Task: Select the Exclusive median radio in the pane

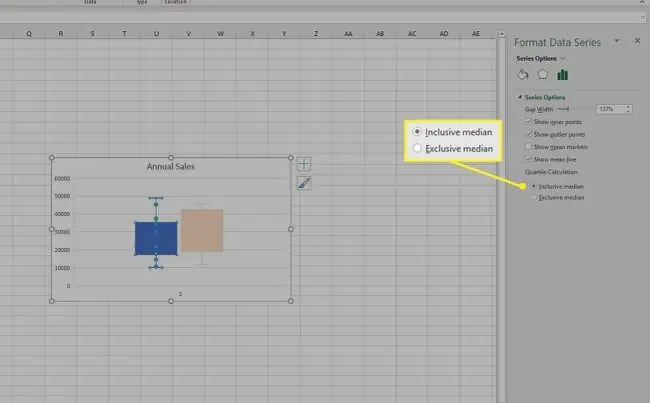Action: pos(534,197)
